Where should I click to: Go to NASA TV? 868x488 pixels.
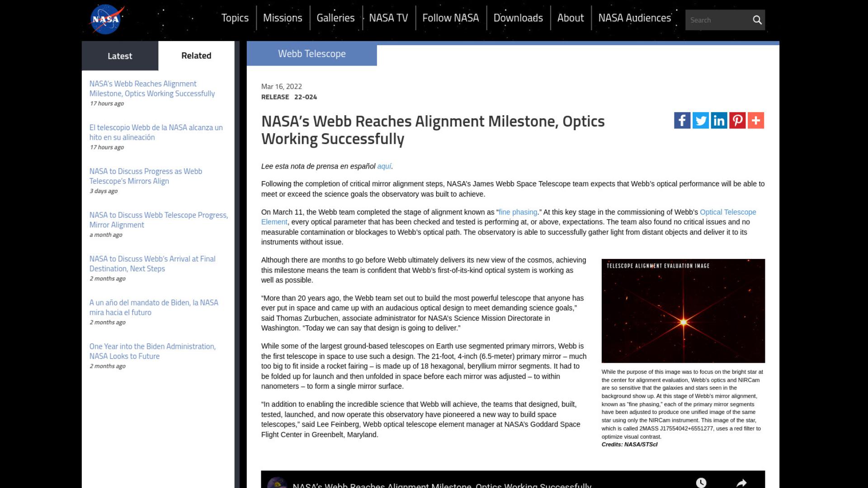point(388,18)
